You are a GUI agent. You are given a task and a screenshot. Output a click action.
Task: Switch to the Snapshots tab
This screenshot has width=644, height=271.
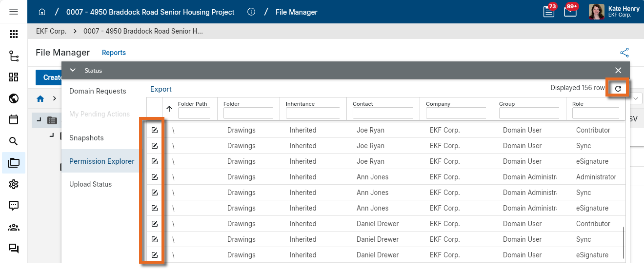pos(86,138)
